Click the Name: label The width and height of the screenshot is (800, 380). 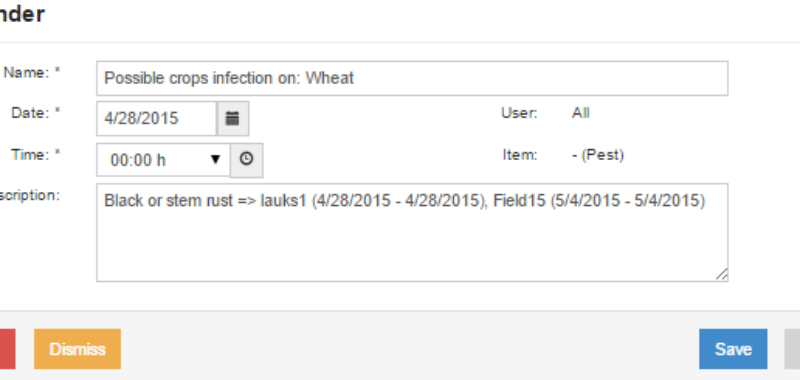click(32, 73)
